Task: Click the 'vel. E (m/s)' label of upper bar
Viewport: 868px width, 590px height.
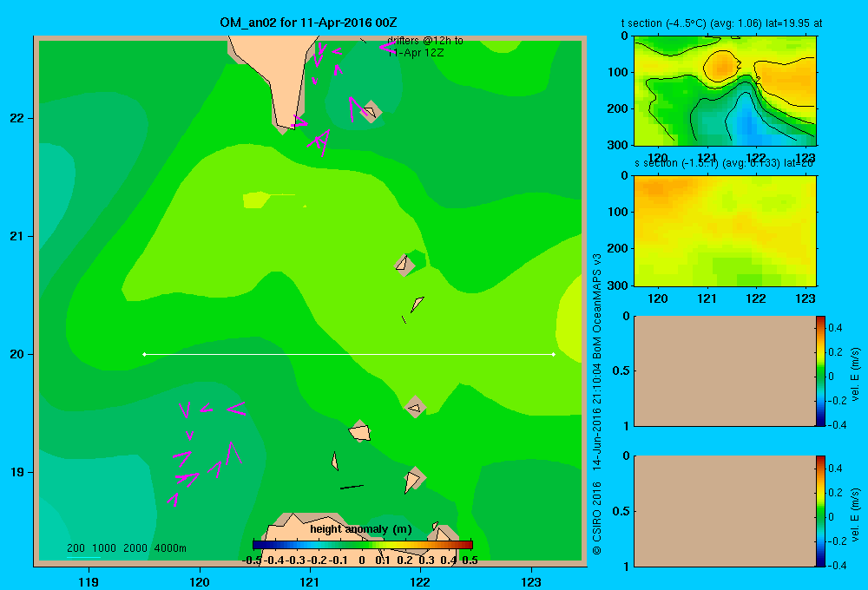Action: click(x=856, y=374)
